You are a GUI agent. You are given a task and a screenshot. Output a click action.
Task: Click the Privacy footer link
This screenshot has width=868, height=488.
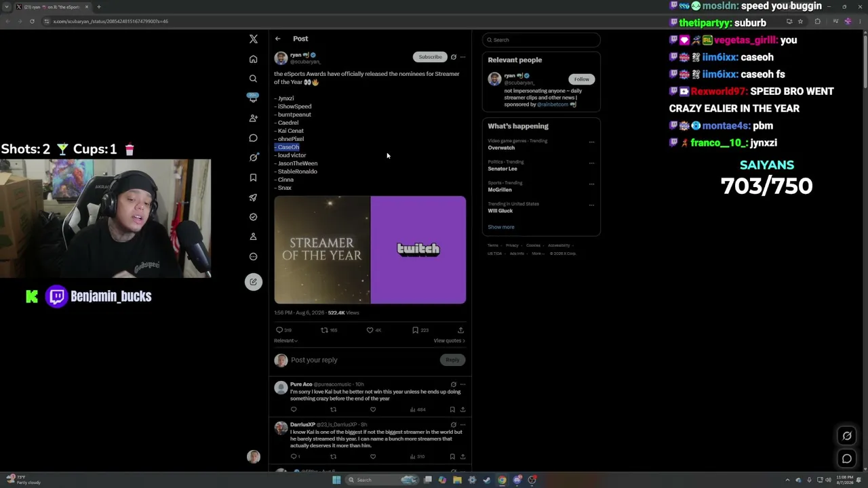click(x=512, y=245)
